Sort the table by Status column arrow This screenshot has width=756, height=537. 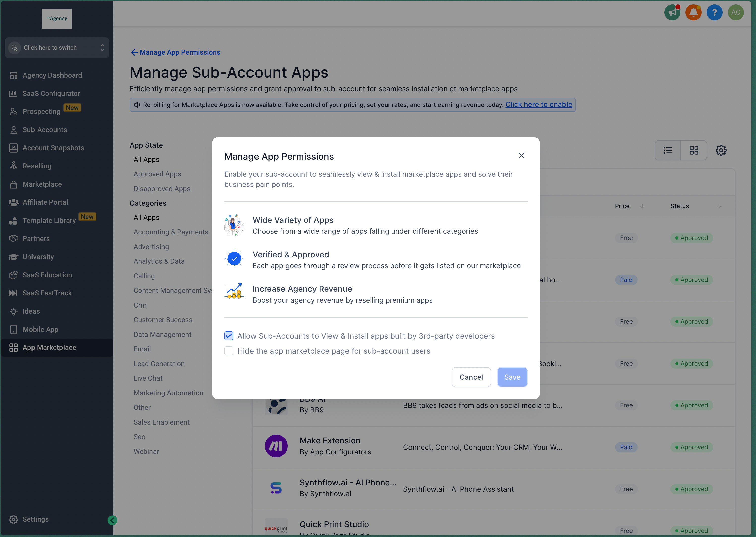click(x=718, y=206)
